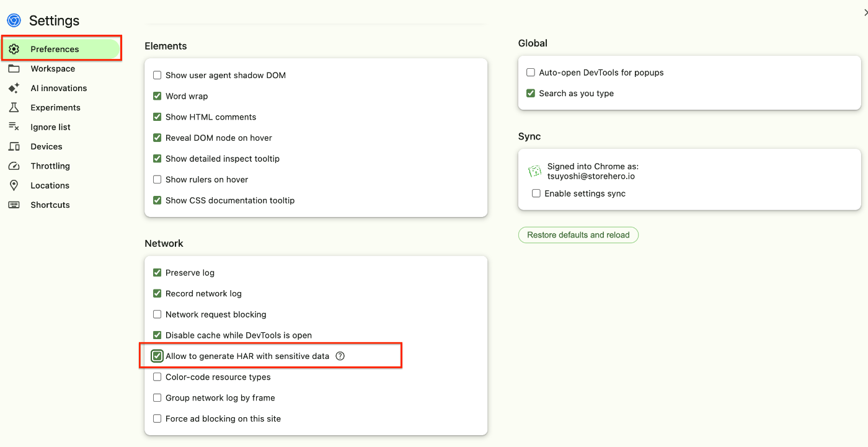Click help icon beside HAR sensitive data
Image resolution: width=868 pixels, height=447 pixels.
(x=340, y=356)
